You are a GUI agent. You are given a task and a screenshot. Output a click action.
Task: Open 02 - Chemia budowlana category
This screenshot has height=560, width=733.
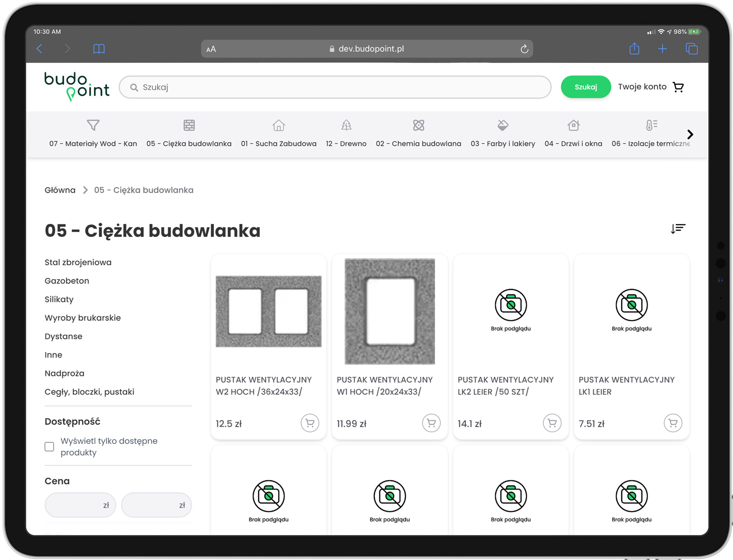(x=419, y=144)
